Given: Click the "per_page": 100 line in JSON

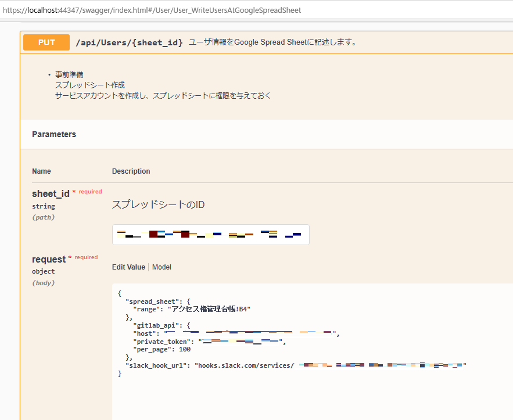Looking at the screenshot, I should coord(162,349).
